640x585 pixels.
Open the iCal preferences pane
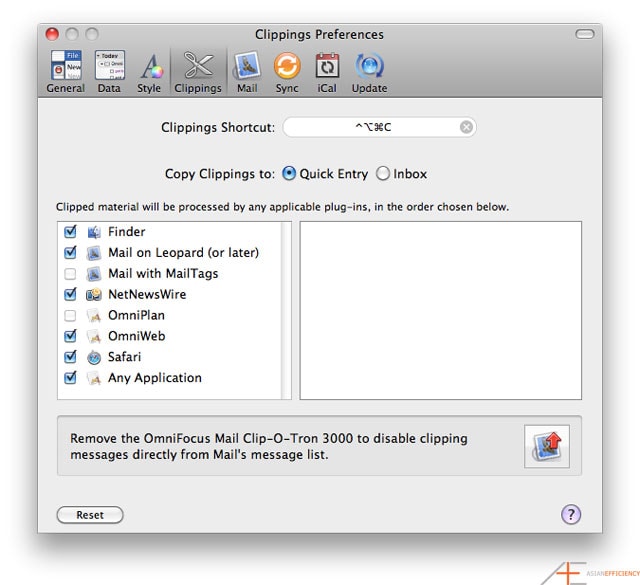click(x=327, y=72)
